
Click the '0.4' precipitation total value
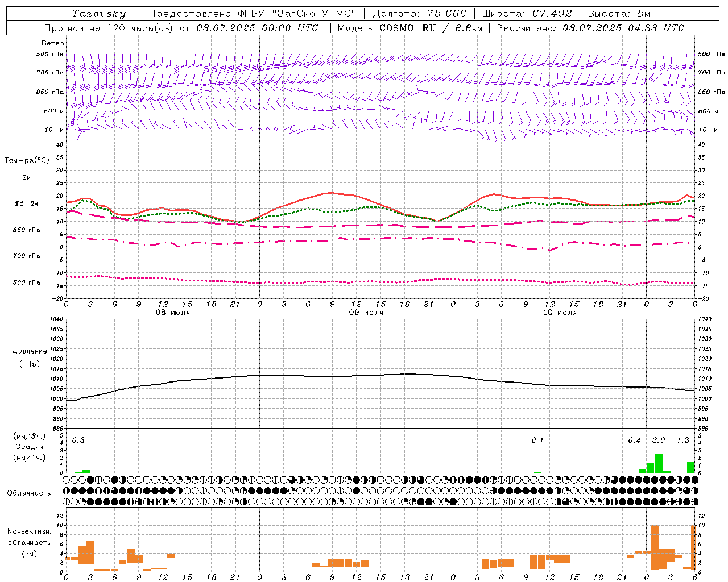634,440
